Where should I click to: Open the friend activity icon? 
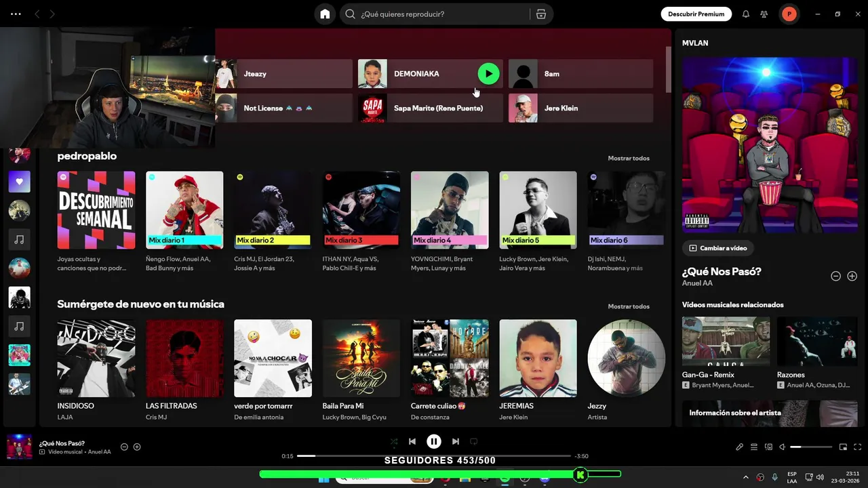[764, 14]
